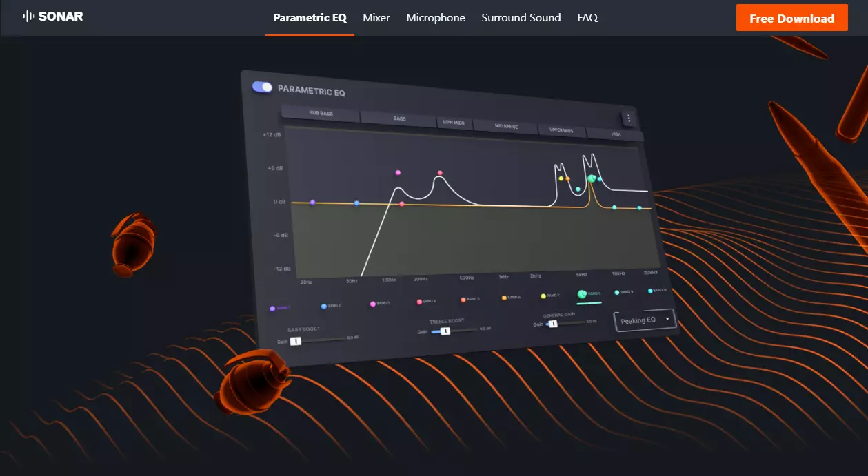Click the Free Download button
868x476 pixels.
791,18
